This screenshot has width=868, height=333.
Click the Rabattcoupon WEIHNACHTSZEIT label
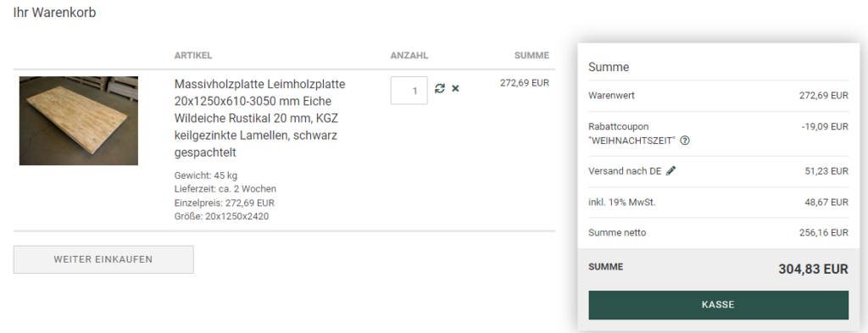pyautogui.click(x=632, y=133)
